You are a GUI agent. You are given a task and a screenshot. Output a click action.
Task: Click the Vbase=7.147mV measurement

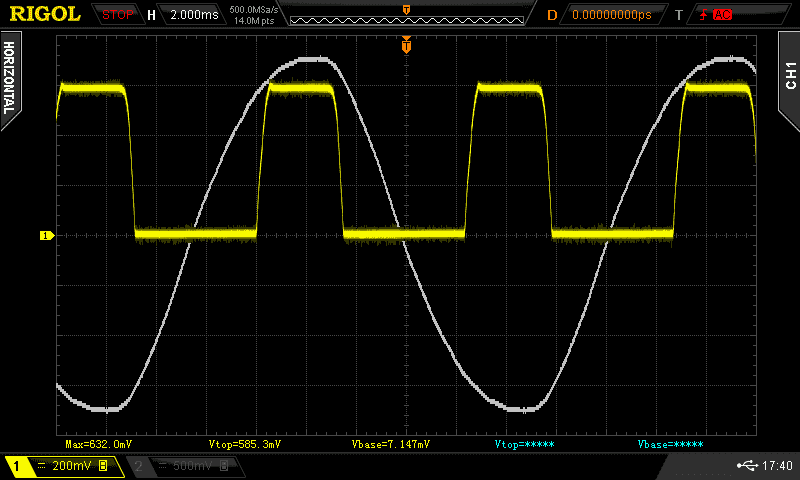point(391,444)
